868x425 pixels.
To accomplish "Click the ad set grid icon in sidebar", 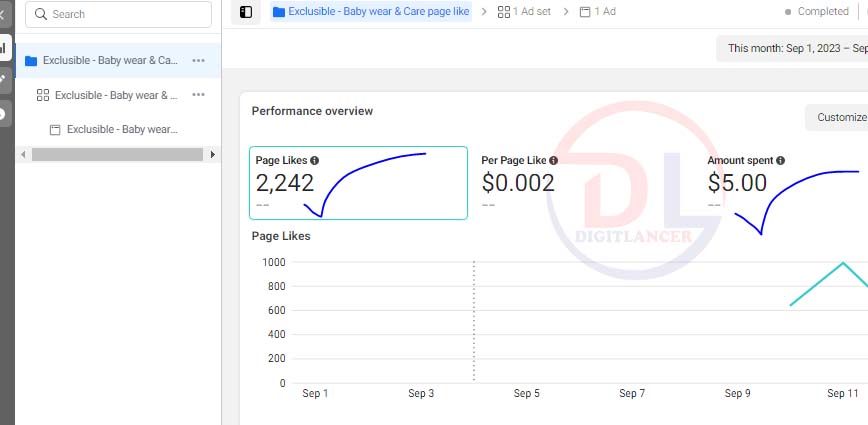I will coord(43,95).
